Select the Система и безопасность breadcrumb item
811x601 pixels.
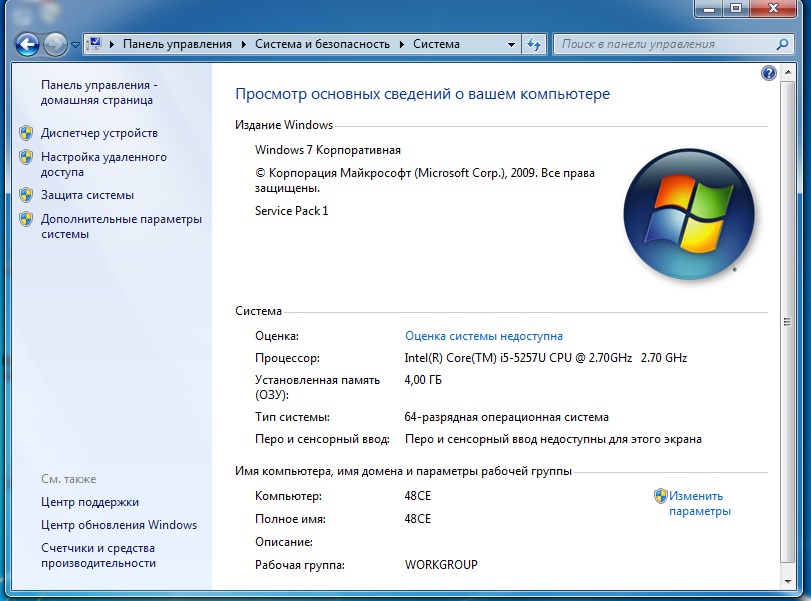(324, 44)
